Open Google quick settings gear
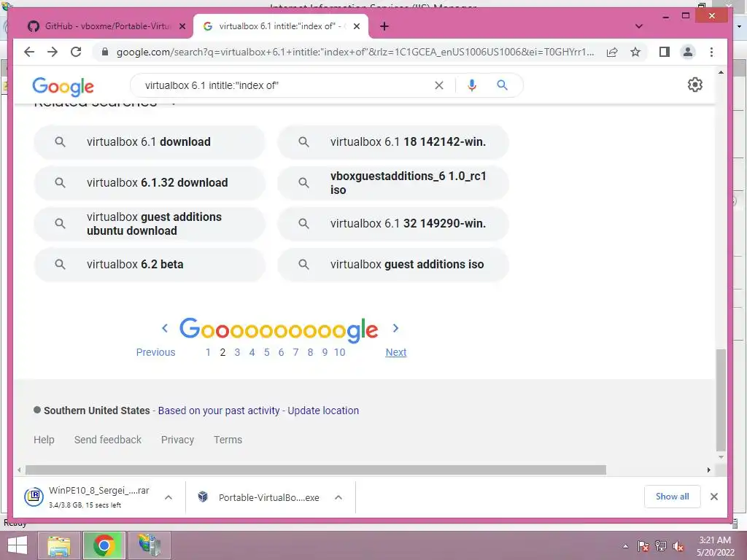 pyautogui.click(x=695, y=85)
